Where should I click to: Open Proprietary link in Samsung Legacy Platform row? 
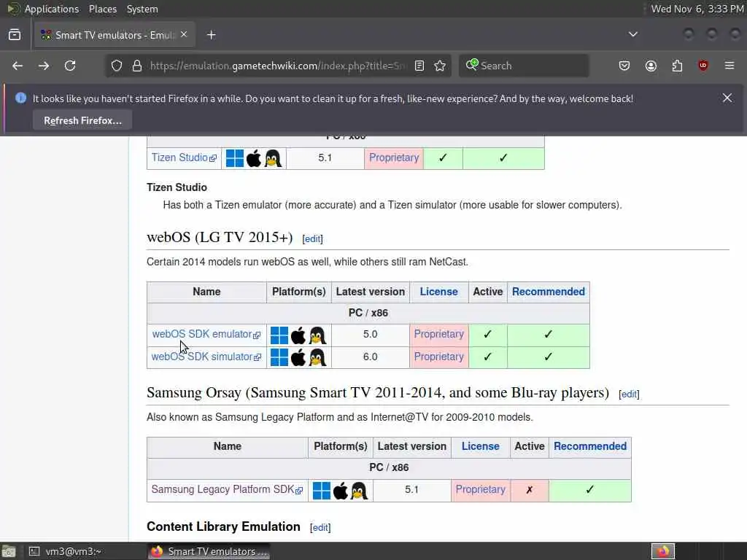coord(480,489)
